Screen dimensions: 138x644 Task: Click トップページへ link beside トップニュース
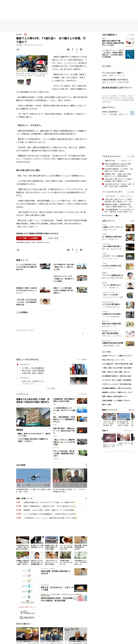[83, 394]
